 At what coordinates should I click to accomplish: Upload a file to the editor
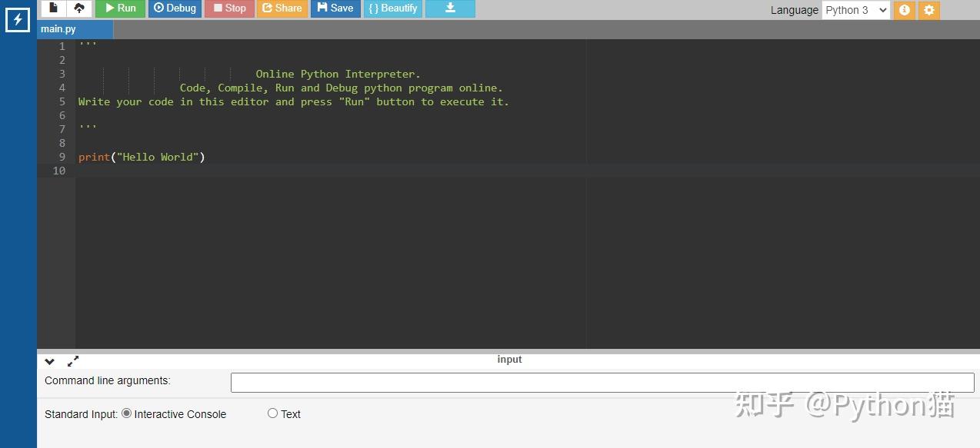pyautogui.click(x=80, y=8)
